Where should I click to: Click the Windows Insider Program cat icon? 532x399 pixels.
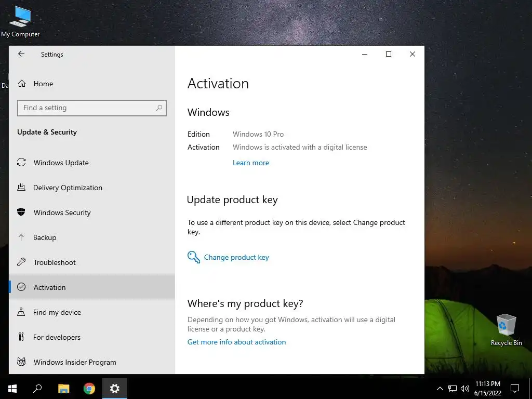pyautogui.click(x=21, y=362)
